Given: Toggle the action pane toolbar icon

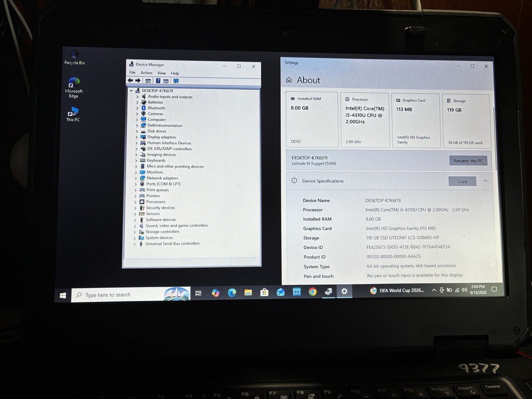Looking at the screenshot, I should [x=166, y=81].
